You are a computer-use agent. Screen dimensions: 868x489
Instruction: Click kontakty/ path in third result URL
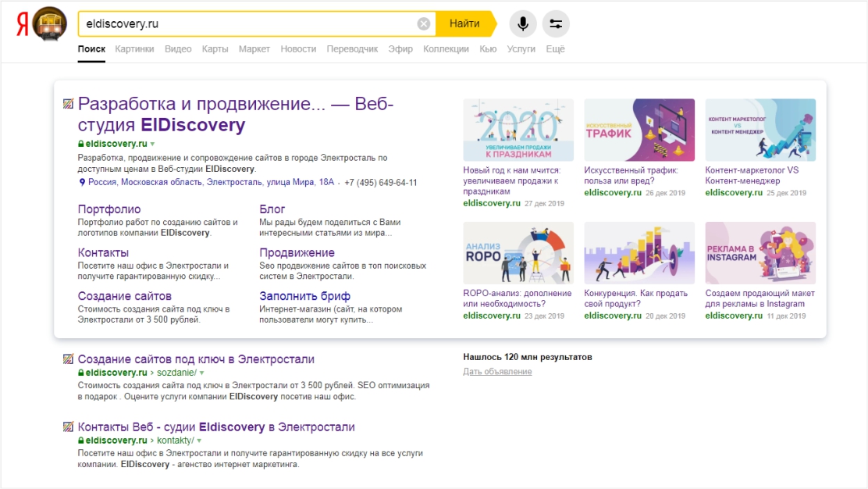pos(176,441)
